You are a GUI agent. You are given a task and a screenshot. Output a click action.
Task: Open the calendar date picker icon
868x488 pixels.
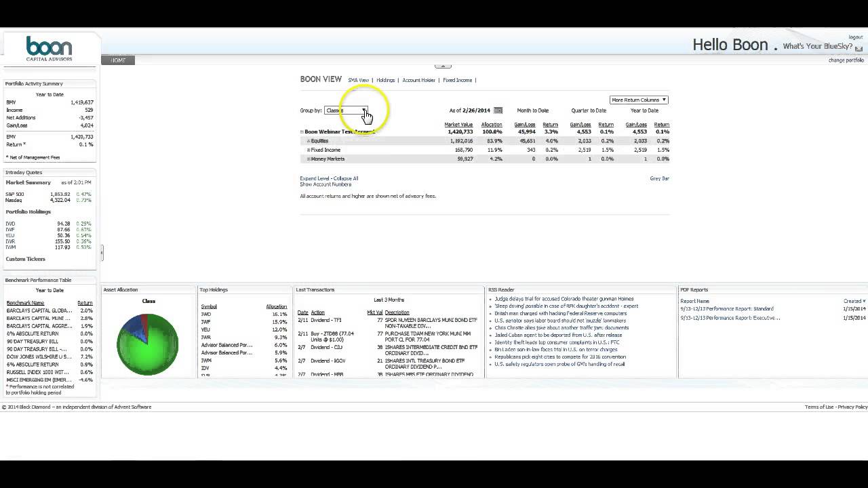(498, 110)
